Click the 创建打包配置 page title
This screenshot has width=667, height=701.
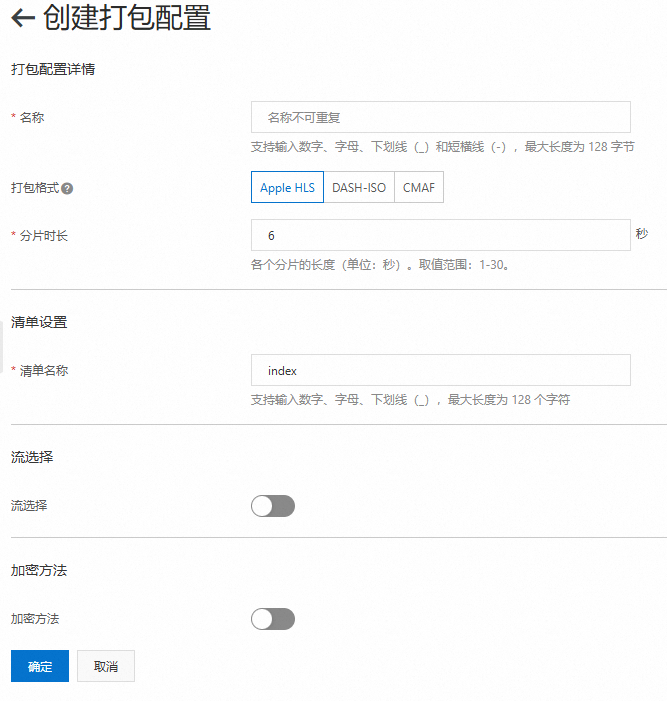click(127, 18)
